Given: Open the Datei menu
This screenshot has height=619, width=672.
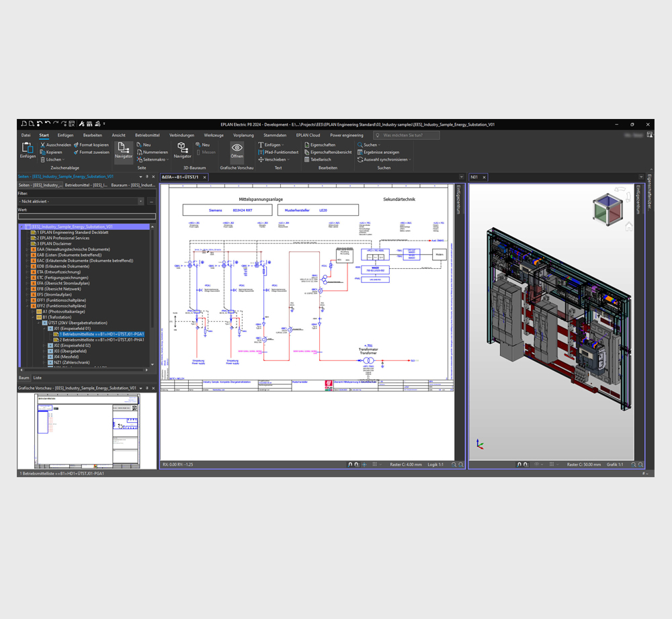Looking at the screenshot, I should pos(26,135).
